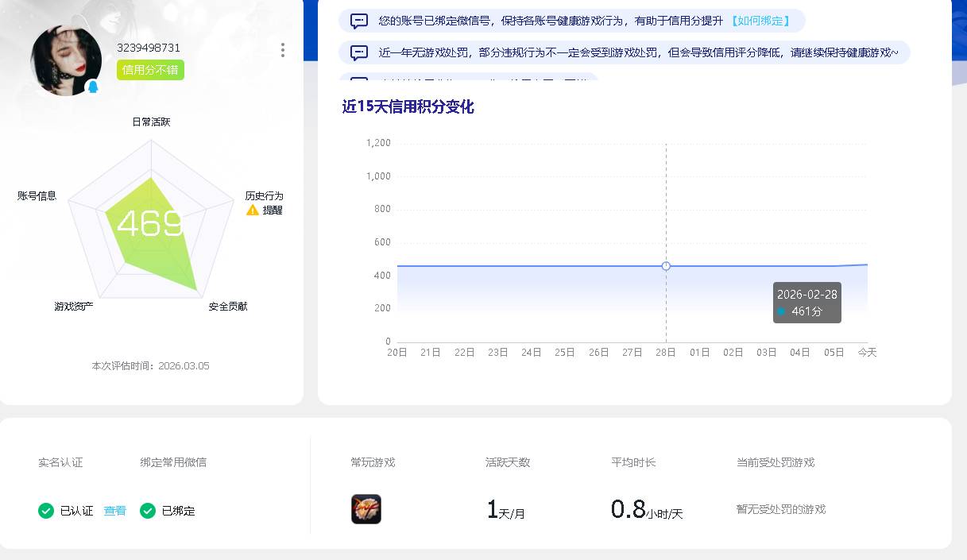This screenshot has width=967, height=560.
Task: Click the chat bubble icon on the third notice
Action: (x=360, y=79)
